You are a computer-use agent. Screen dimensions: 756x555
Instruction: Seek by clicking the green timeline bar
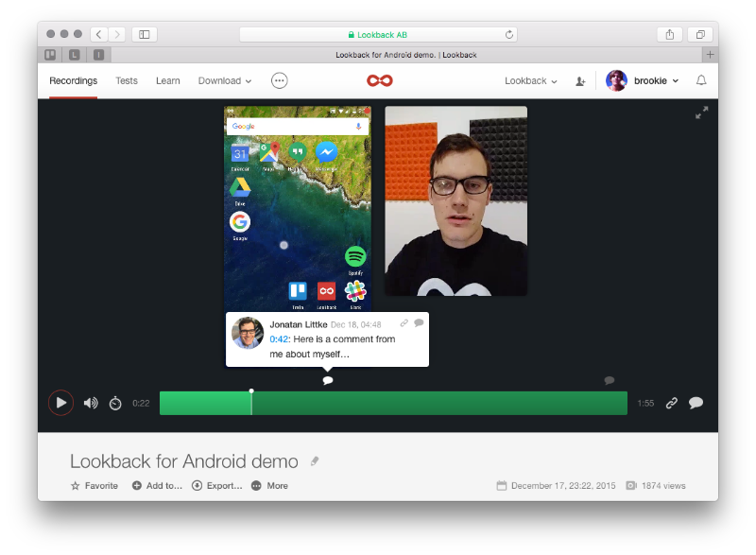click(x=425, y=404)
